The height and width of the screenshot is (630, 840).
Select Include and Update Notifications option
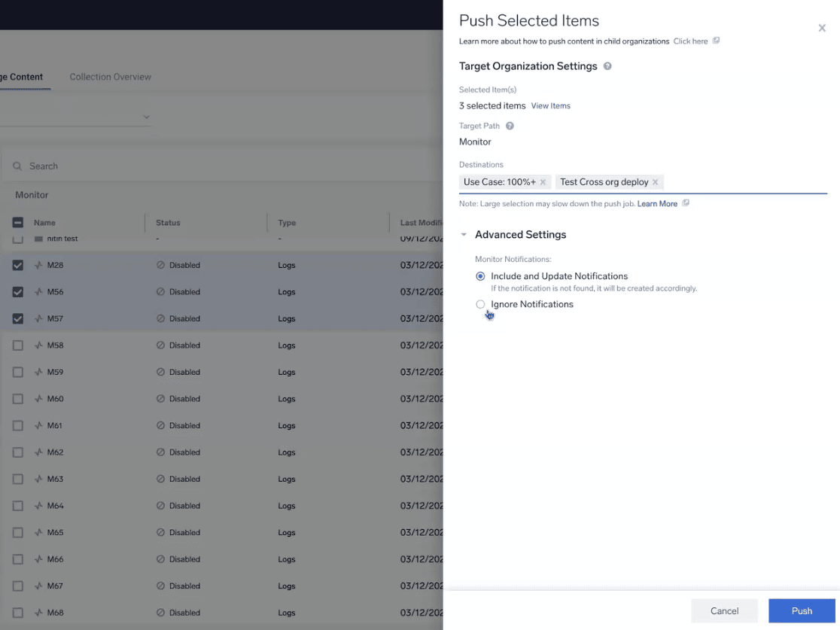click(x=480, y=276)
